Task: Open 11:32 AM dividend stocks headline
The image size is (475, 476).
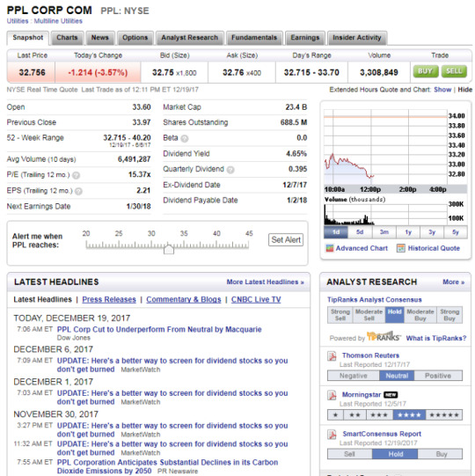Action: pyautogui.click(x=172, y=448)
